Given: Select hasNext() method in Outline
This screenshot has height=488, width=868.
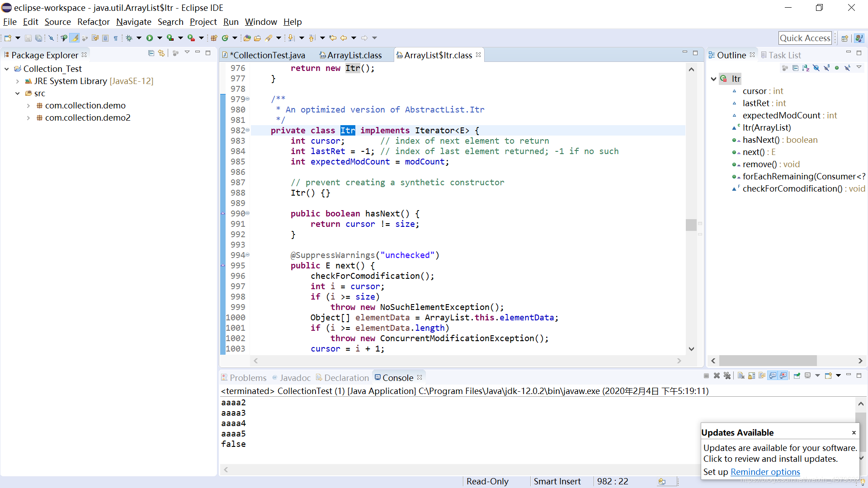Looking at the screenshot, I should [761, 140].
